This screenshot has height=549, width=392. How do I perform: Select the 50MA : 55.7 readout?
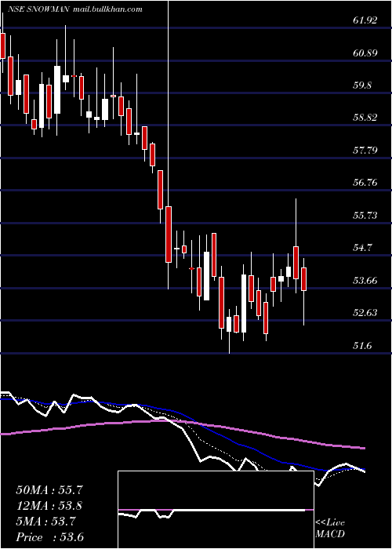point(49,490)
